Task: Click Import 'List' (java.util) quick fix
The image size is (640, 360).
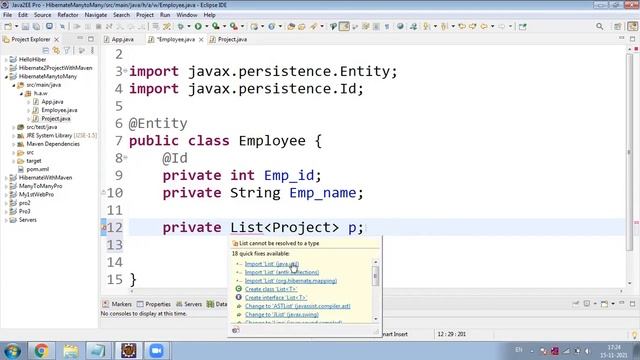Action: pos(272,264)
